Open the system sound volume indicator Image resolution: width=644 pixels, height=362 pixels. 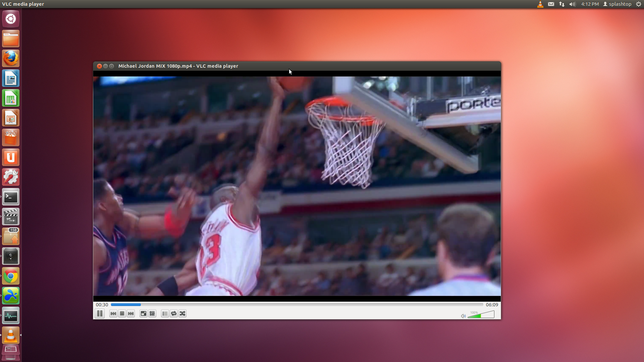(x=572, y=4)
